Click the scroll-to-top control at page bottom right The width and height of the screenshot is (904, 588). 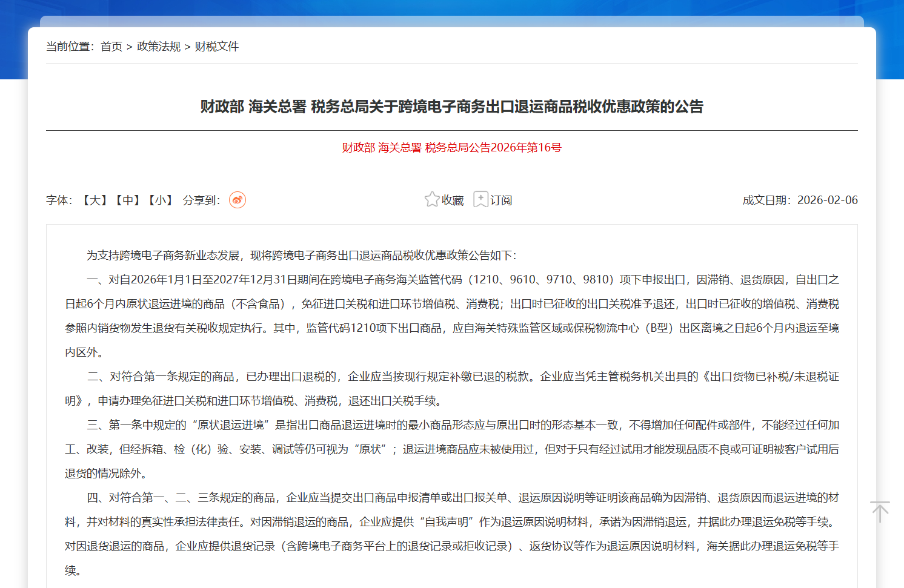coord(879,512)
